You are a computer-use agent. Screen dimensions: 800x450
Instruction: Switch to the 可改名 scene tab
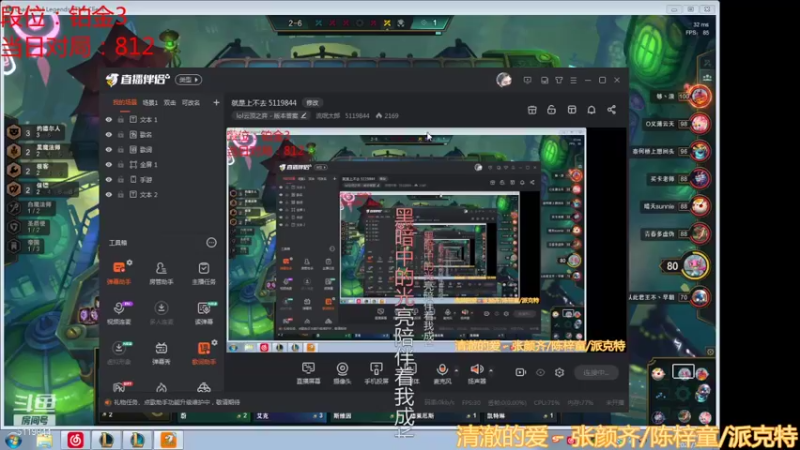(x=191, y=103)
